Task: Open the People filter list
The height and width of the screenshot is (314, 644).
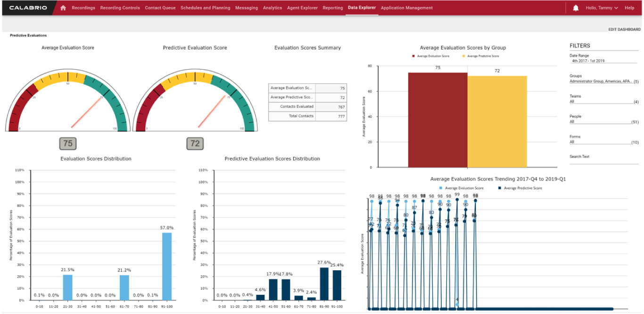Action: [603, 122]
